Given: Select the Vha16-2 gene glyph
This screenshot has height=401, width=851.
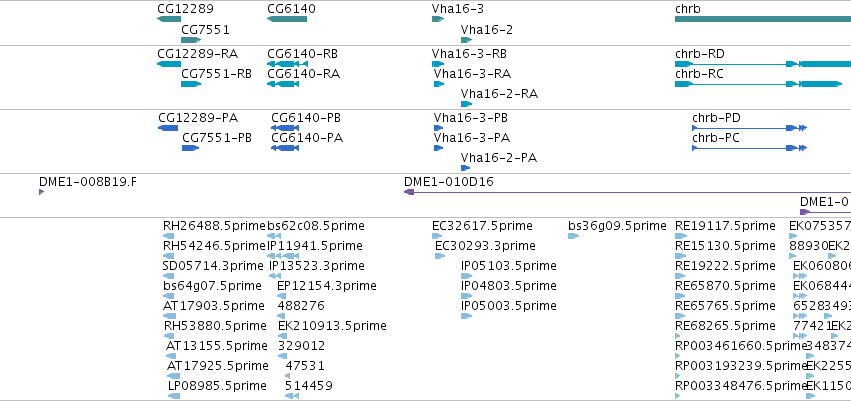Looking at the screenshot, I should coord(467,40).
